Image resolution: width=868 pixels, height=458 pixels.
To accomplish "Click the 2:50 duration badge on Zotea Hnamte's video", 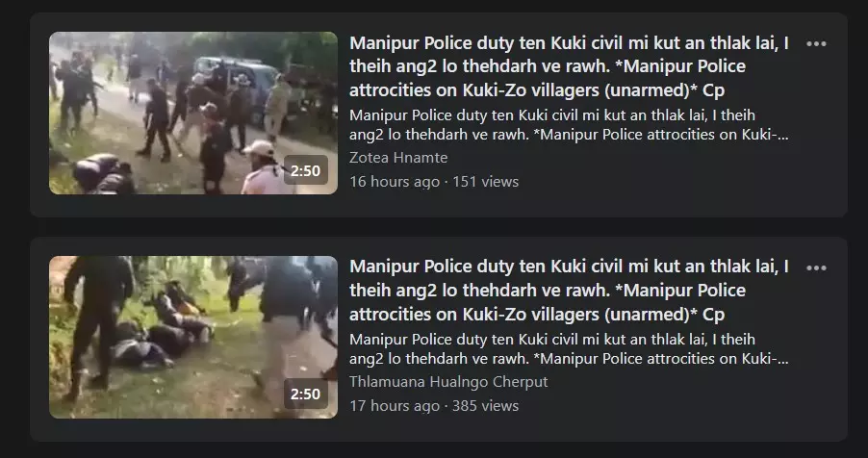I will (306, 170).
